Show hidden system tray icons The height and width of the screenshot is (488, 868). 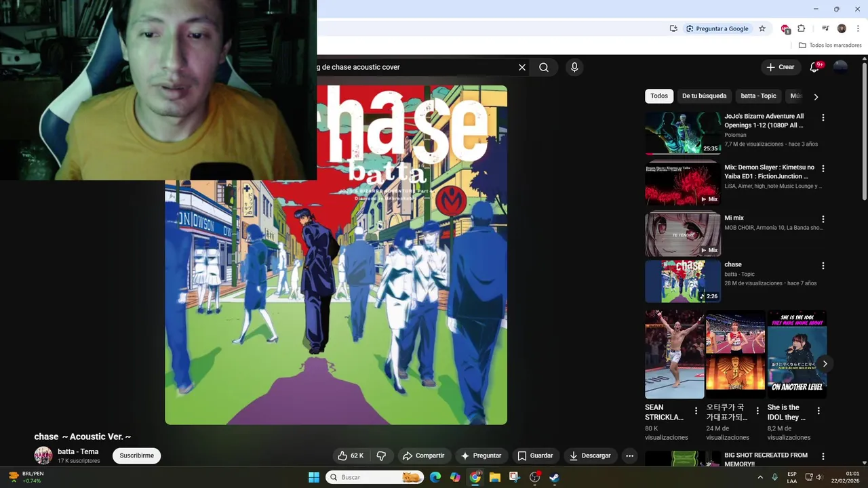pyautogui.click(x=760, y=477)
